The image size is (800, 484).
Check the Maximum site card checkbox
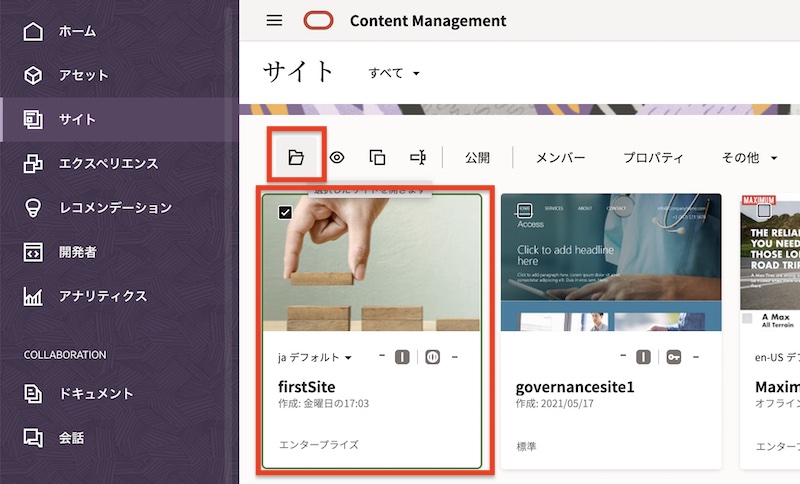pos(764,211)
